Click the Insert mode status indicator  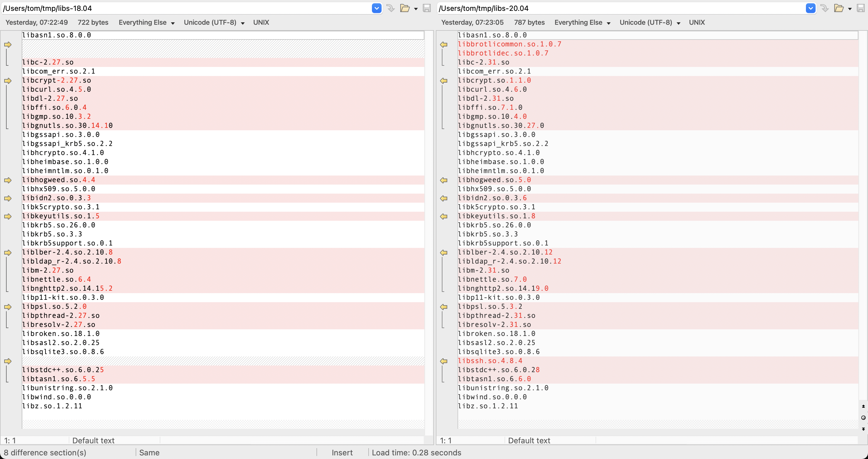click(x=342, y=453)
